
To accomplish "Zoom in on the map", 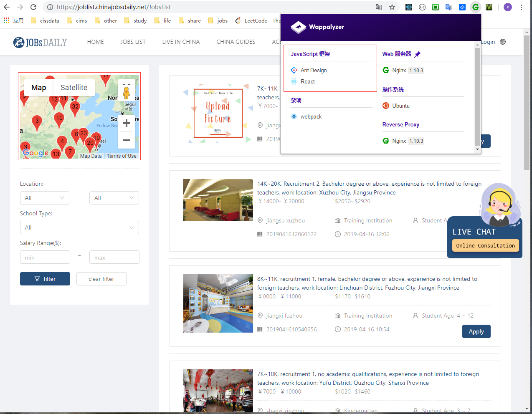I will pyautogui.click(x=127, y=123).
